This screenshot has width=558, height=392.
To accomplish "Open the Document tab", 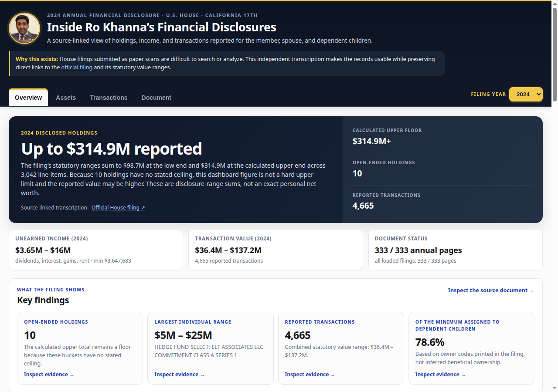I will [x=156, y=98].
